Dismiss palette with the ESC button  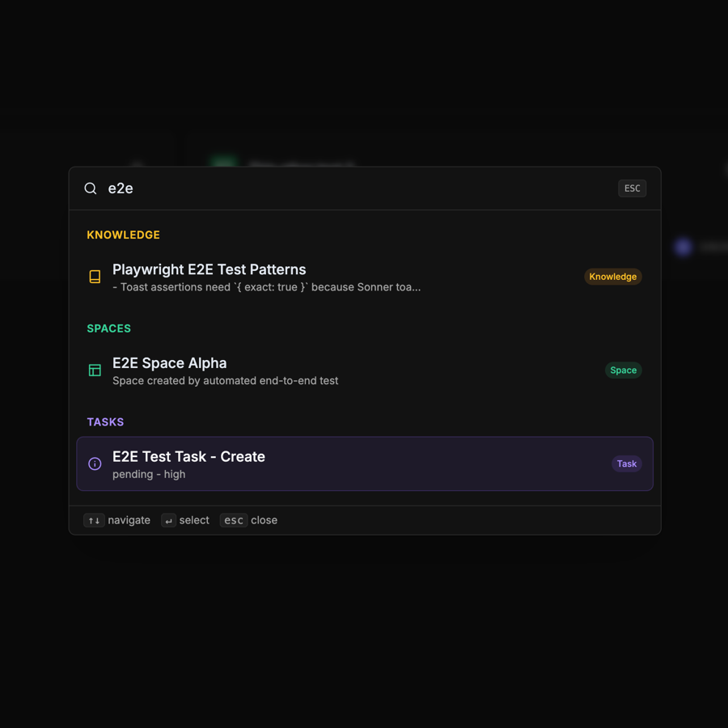point(632,188)
